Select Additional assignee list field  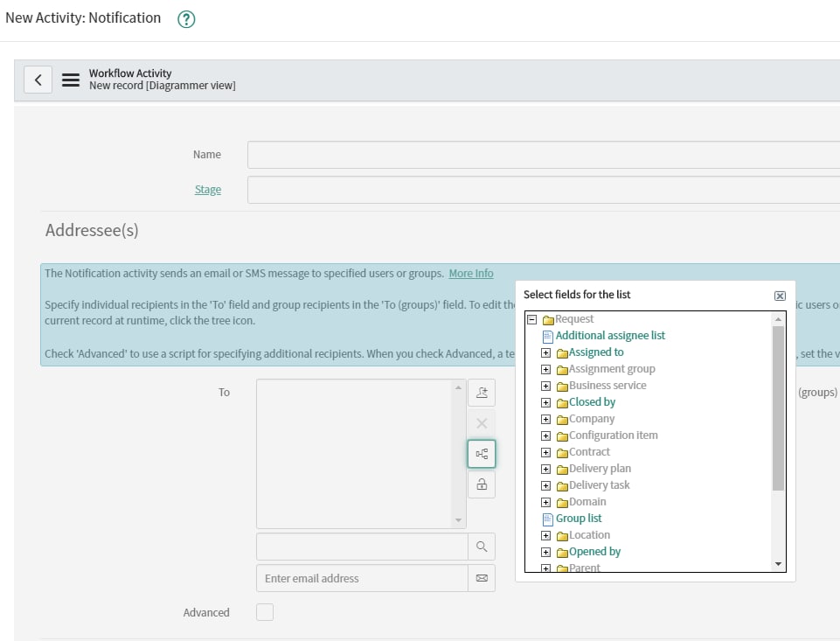(610, 336)
